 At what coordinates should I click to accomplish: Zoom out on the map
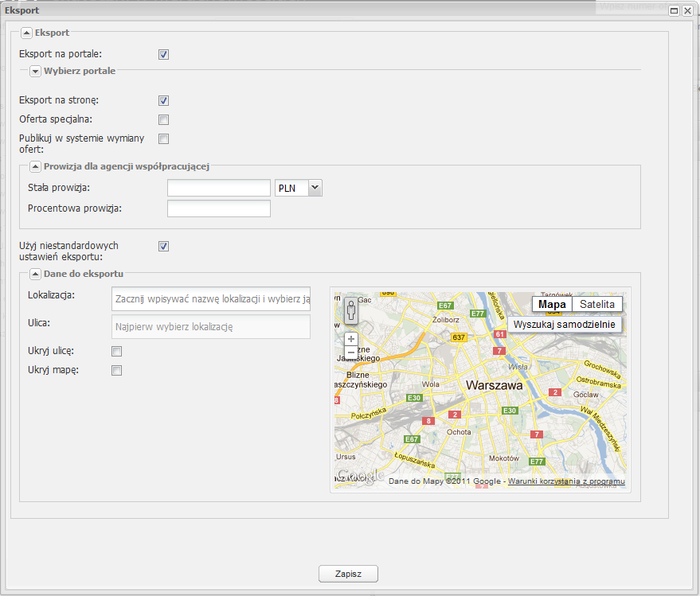pyautogui.click(x=351, y=353)
